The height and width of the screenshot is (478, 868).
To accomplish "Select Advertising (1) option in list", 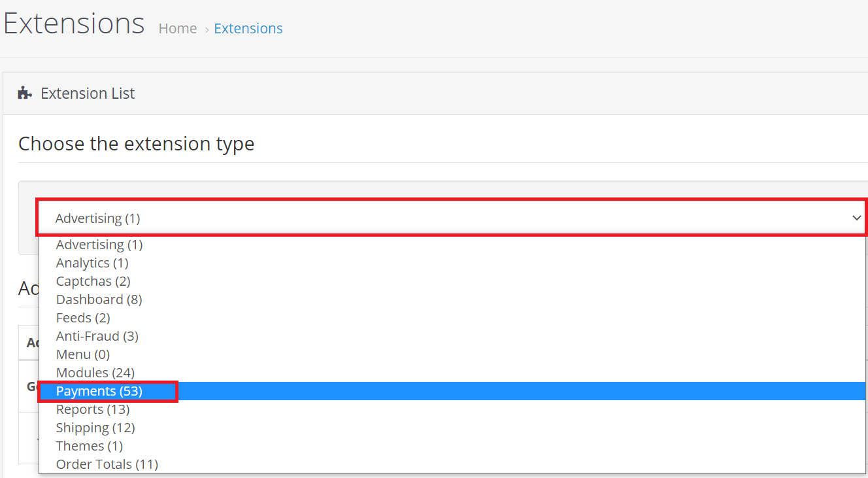I will 99,245.
